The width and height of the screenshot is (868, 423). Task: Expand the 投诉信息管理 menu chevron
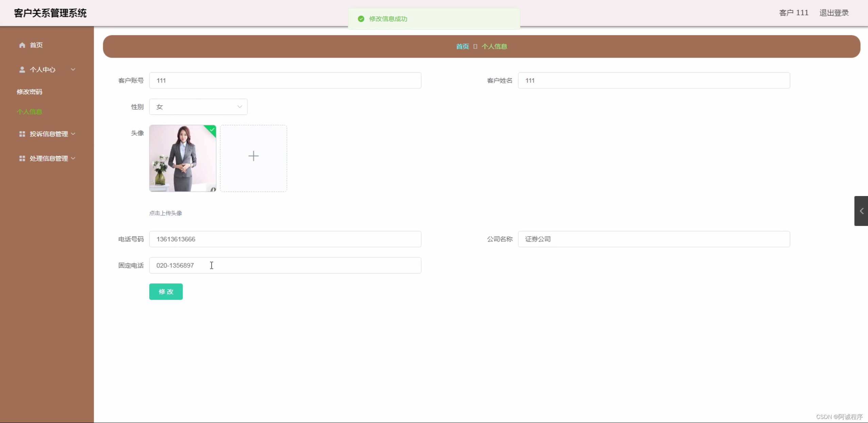click(73, 134)
